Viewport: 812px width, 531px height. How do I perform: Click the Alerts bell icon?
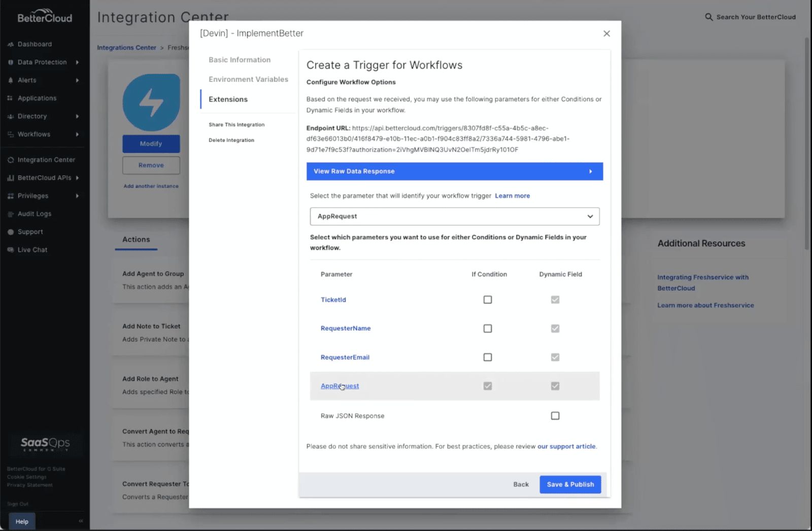[11, 80]
